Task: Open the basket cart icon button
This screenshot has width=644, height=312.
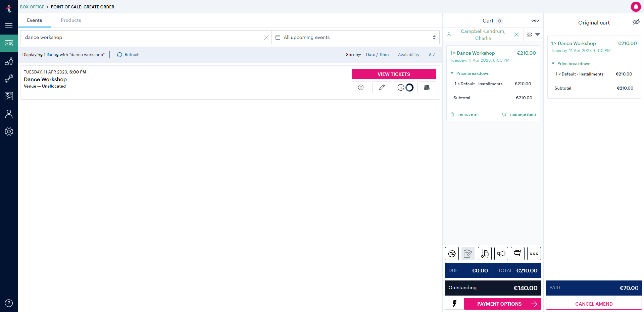Action: [517, 254]
